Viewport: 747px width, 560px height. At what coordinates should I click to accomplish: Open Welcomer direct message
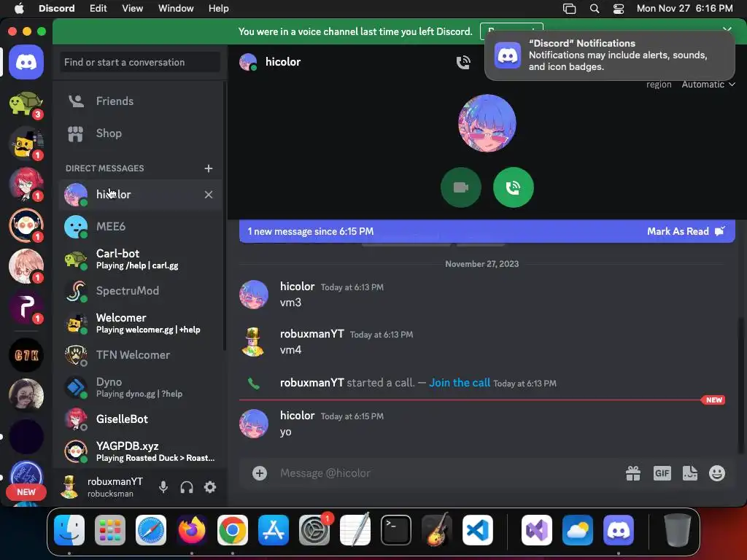(x=141, y=323)
